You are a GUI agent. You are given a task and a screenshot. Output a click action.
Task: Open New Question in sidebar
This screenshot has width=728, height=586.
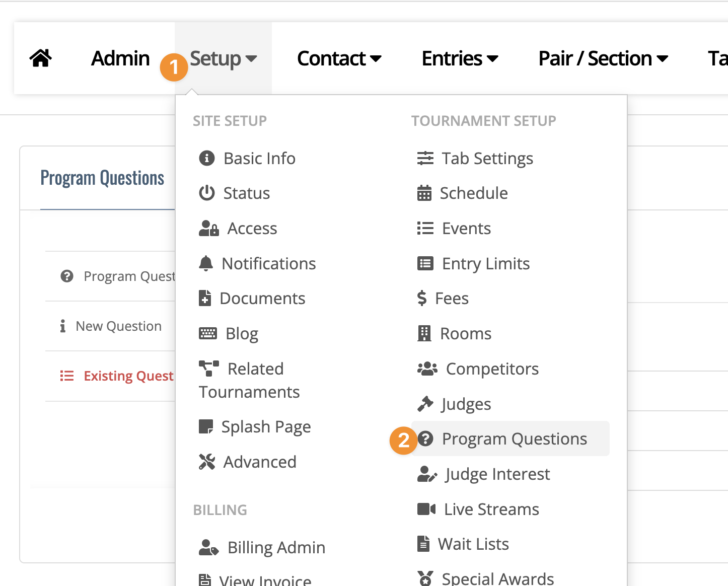point(119,326)
